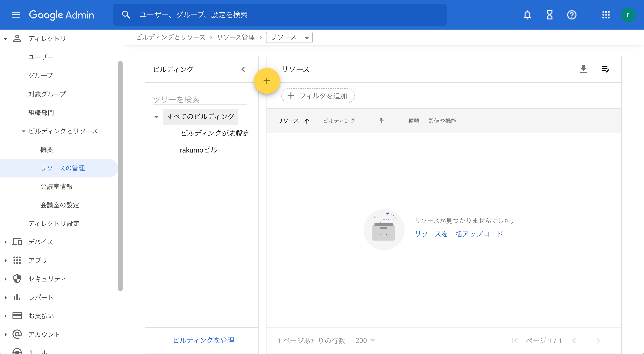Click the ディレクトリ person icon

pyautogui.click(x=17, y=38)
